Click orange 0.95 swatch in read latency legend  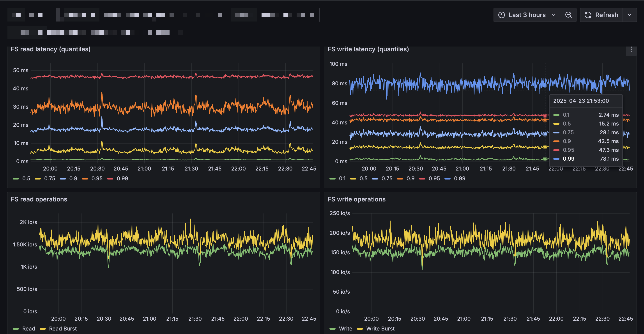point(85,178)
